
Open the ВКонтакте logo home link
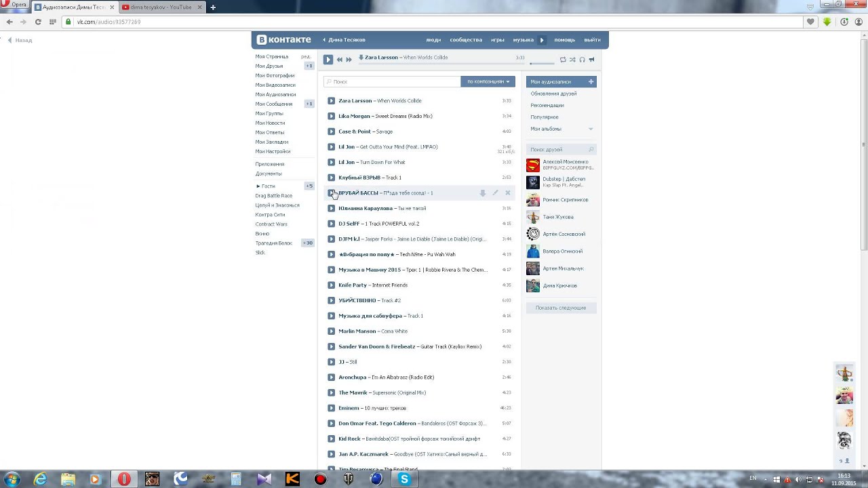[x=284, y=40]
